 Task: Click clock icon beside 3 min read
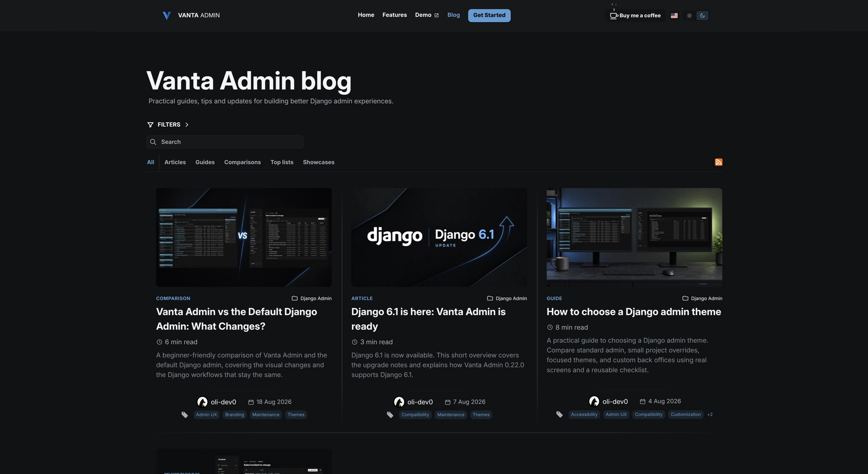click(x=355, y=342)
